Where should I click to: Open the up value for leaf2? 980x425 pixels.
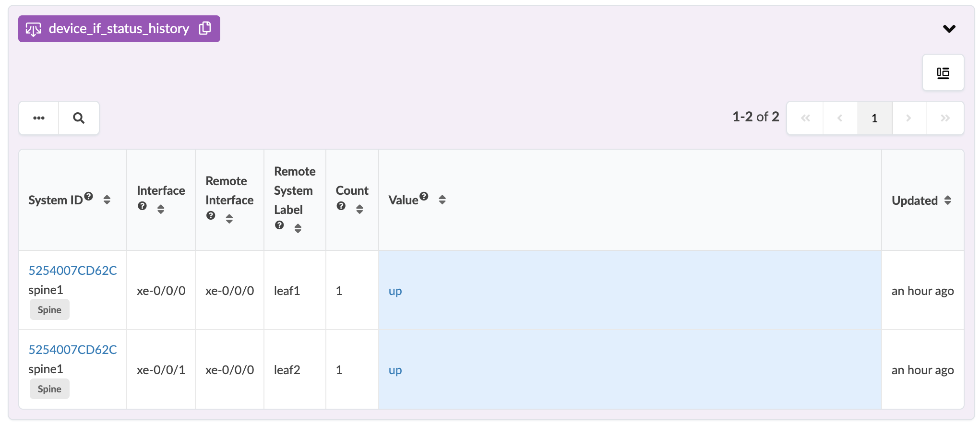(x=395, y=370)
